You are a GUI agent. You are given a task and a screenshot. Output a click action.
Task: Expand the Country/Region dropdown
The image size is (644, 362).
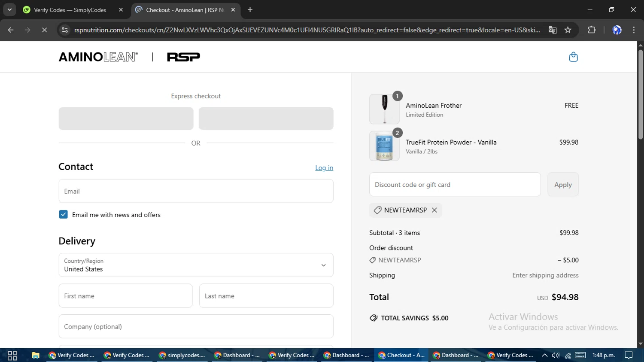pos(196,265)
